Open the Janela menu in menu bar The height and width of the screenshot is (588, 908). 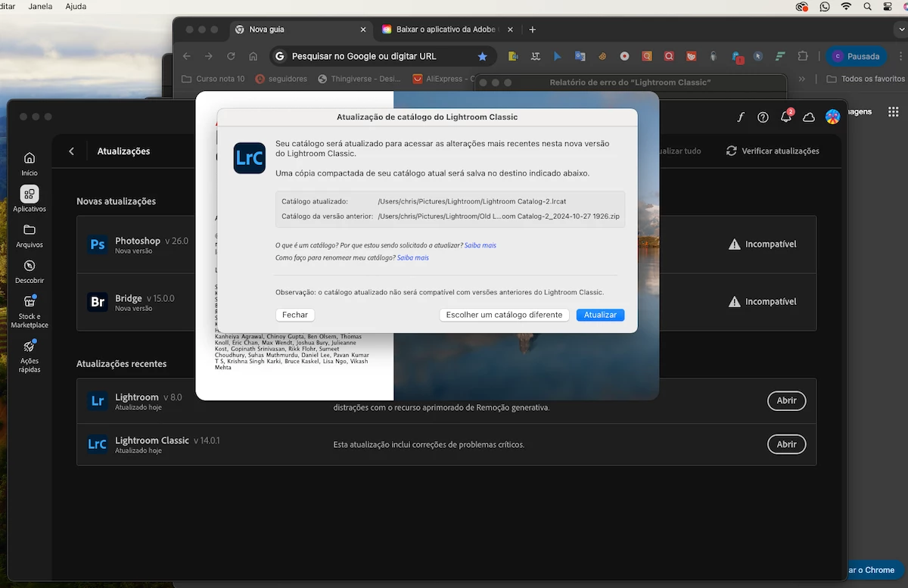coord(40,6)
